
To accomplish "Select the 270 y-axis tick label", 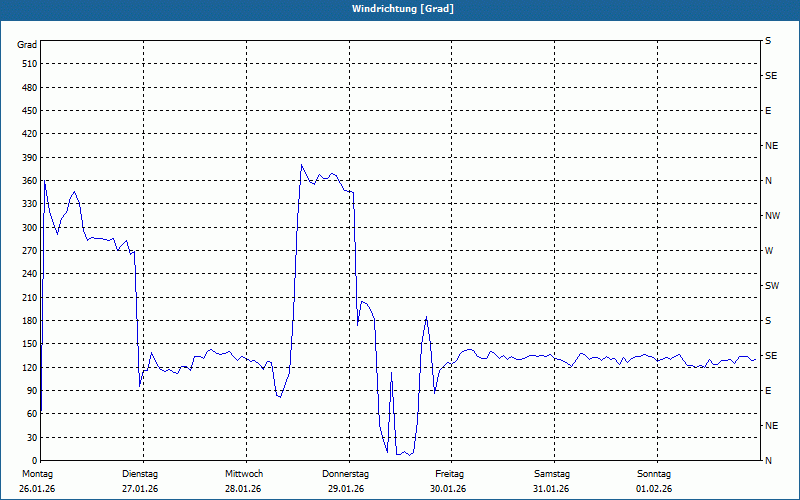I will click(28, 251).
